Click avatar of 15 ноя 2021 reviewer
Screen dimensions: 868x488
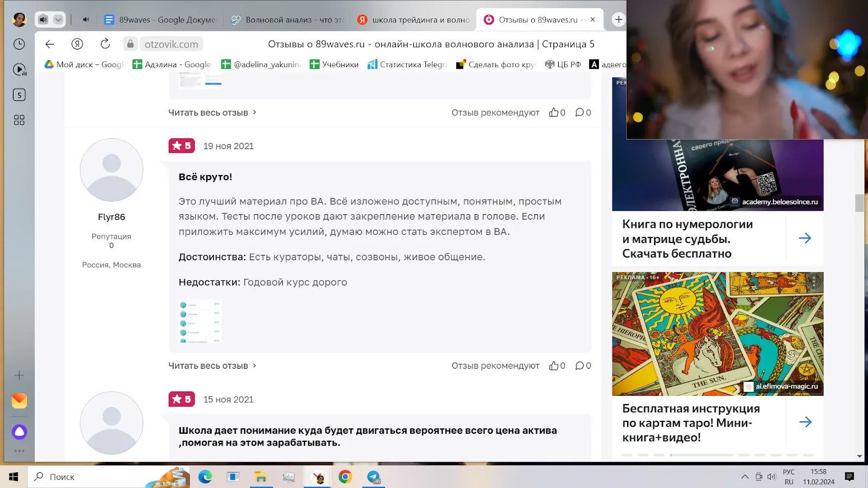111,423
